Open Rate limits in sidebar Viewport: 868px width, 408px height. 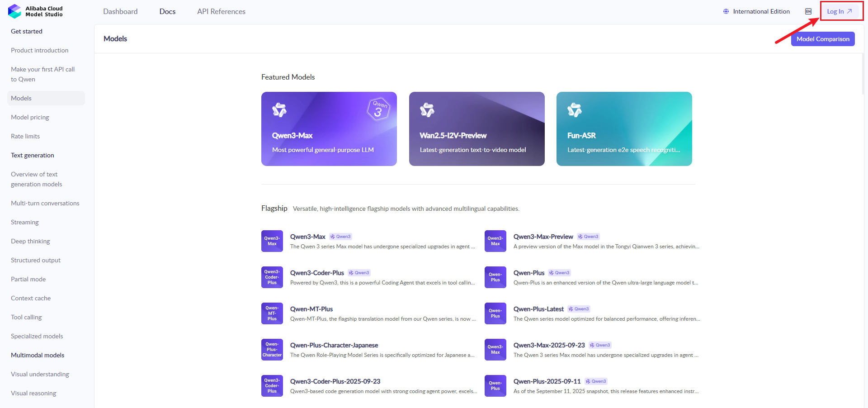point(25,136)
